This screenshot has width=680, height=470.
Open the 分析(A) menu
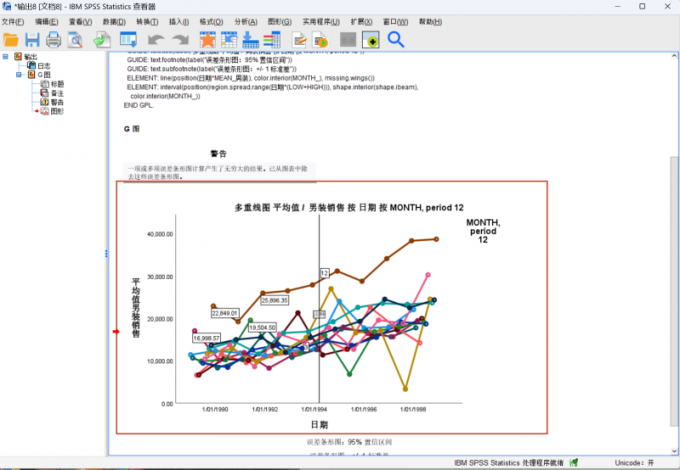click(x=246, y=22)
